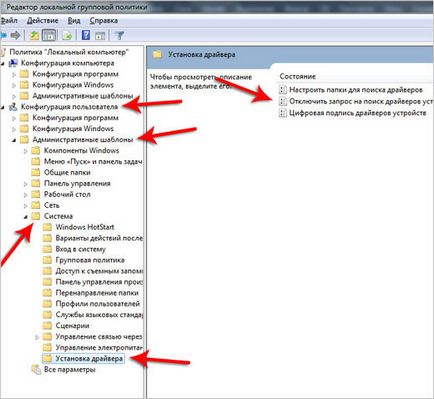This screenshot has width=434, height=399.
Task: Click the folder icon of Система
Action: tap(36, 216)
